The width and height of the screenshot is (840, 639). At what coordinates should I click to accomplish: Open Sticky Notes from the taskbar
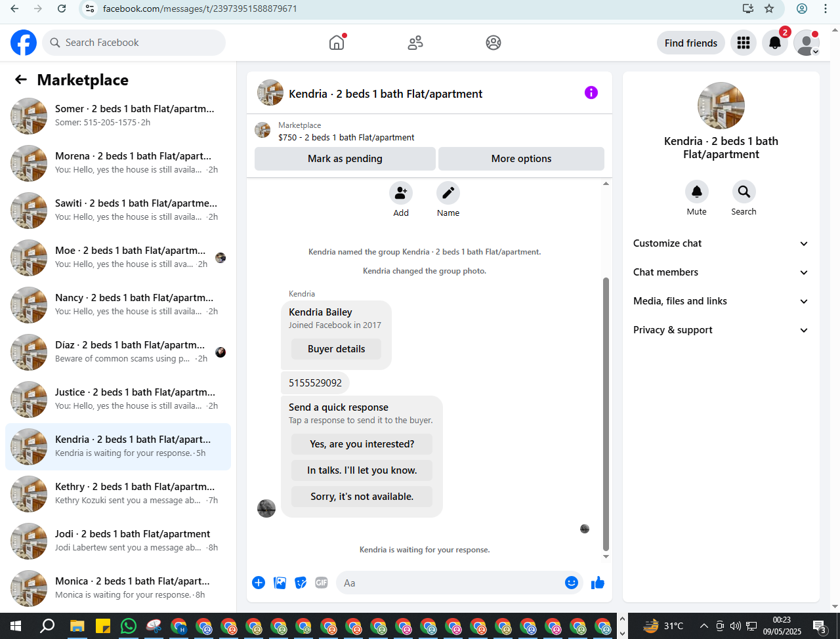pos(103,626)
